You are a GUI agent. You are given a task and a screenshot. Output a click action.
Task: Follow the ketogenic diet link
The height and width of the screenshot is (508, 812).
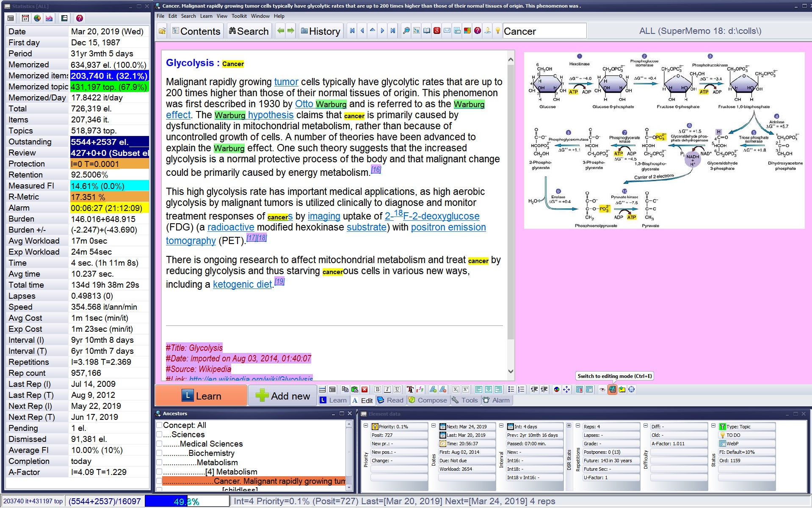(x=242, y=285)
